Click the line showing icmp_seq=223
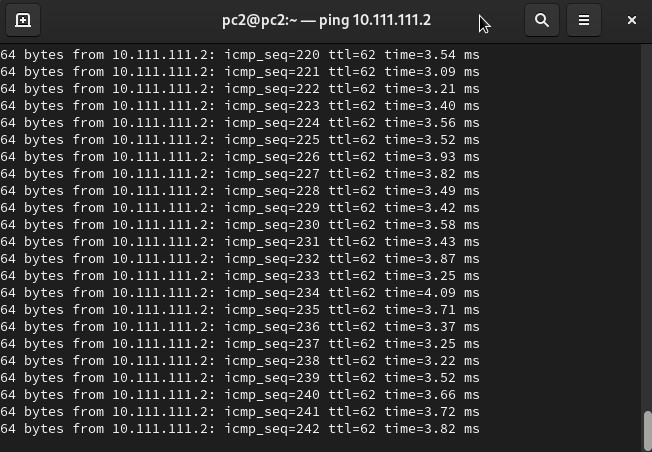Image resolution: width=652 pixels, height=452 pixels. coord(240,105)
